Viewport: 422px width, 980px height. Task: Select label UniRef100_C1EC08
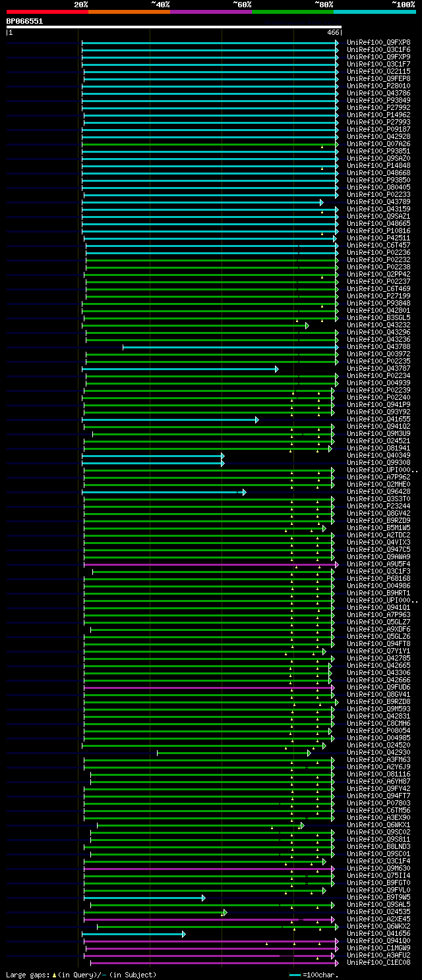coord(378,962)
